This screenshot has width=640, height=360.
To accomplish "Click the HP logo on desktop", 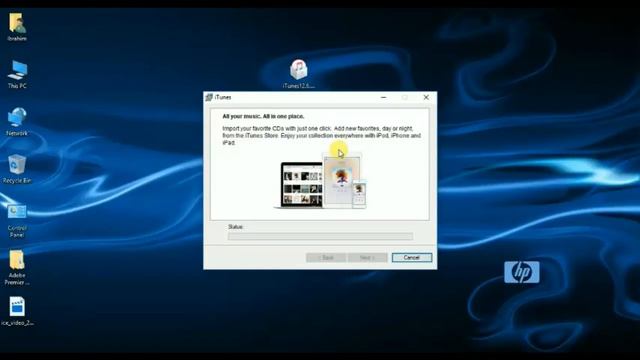I will 522,272.
